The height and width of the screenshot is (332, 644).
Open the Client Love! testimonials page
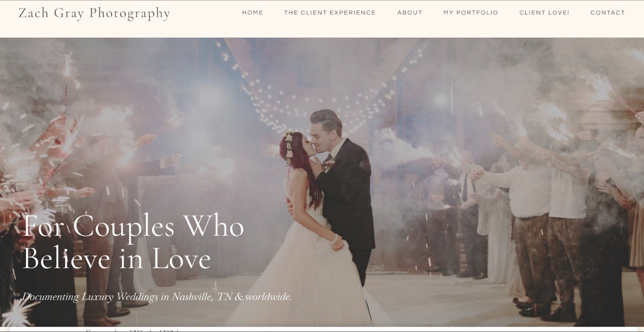[544, 13]
